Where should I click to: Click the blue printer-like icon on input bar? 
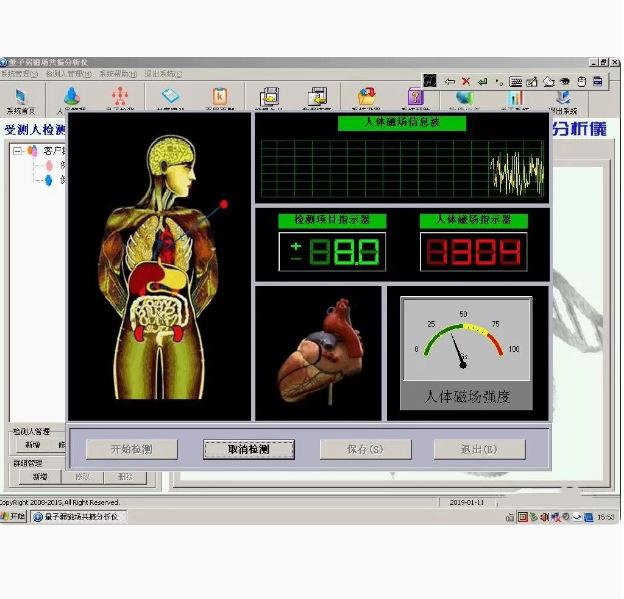(x=597, y=81)
